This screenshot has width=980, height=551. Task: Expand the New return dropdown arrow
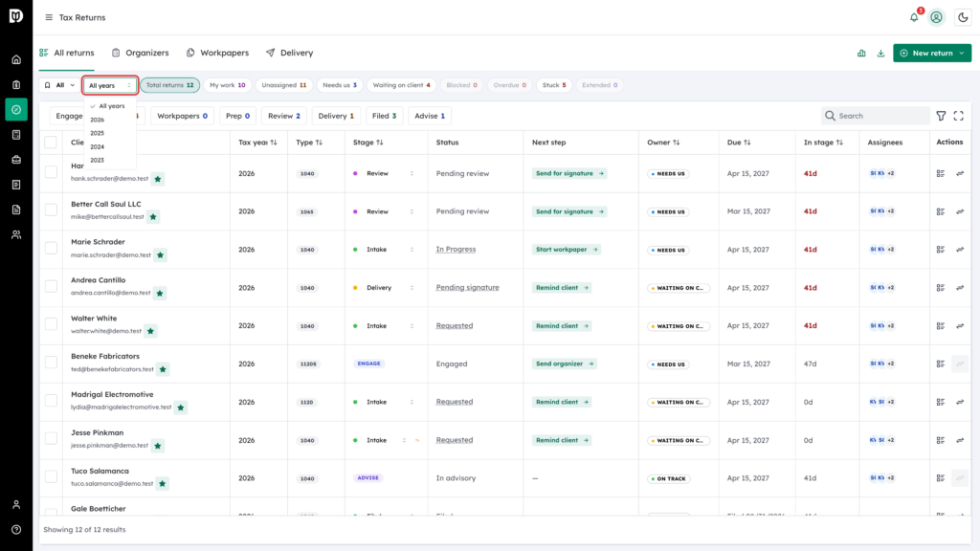coord(962,54)
